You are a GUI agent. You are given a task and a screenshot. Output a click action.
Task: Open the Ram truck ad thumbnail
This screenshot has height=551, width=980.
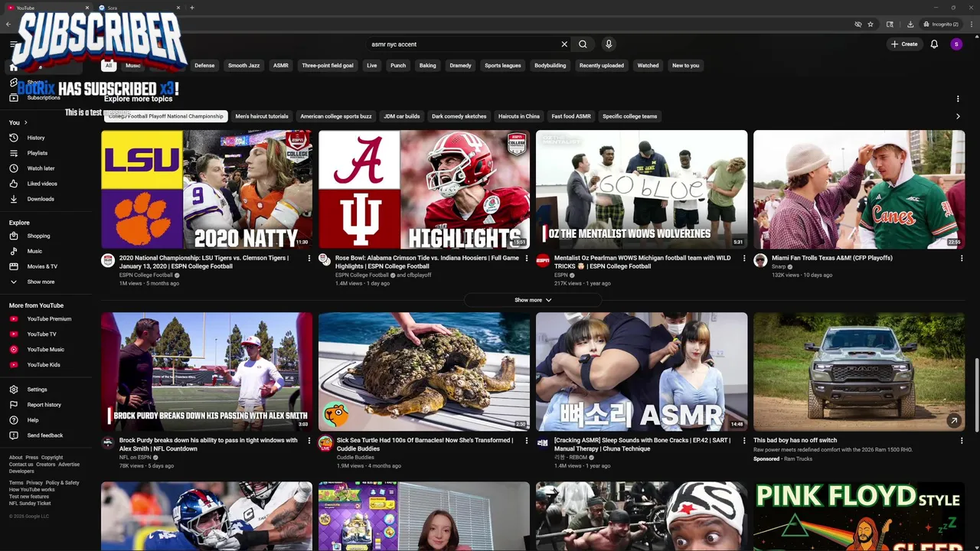(x=859, y=372)
